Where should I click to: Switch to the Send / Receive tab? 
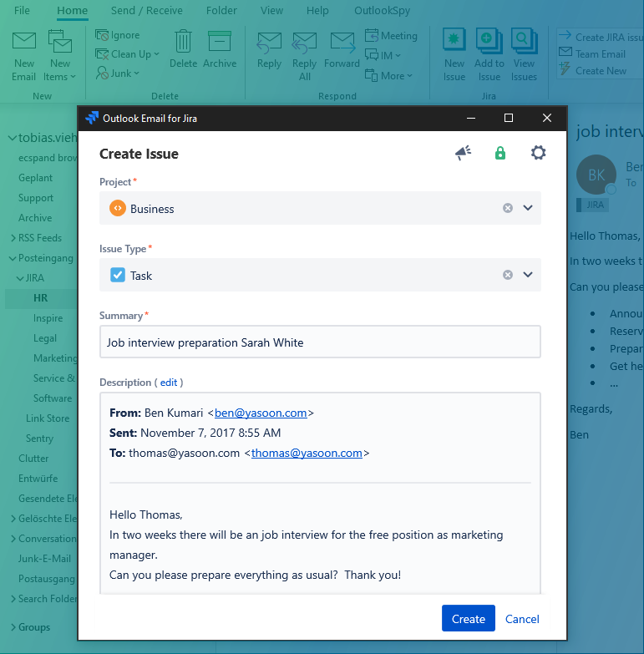146,11
